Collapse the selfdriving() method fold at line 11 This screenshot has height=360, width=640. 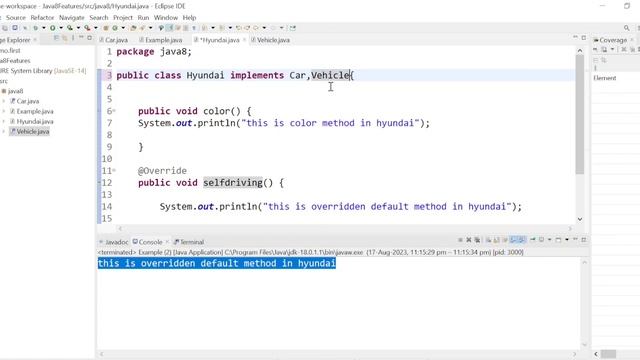(x=114, y=170)
